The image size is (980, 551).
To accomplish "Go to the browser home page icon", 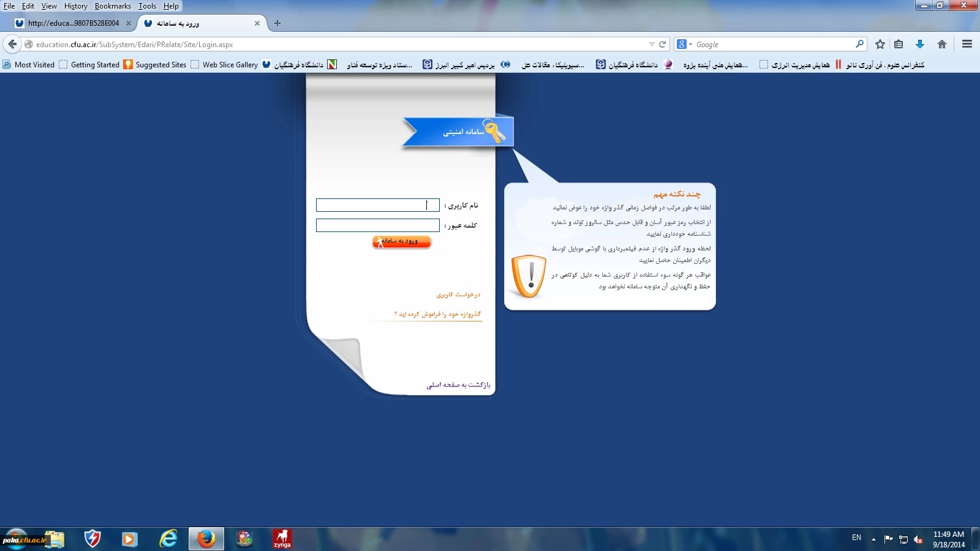I will [x=942, y=44].
